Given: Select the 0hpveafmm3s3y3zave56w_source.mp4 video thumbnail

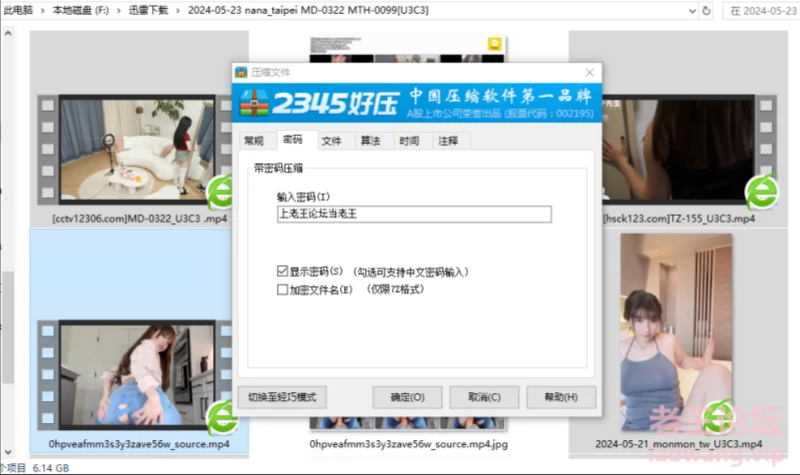Looking at the screenshot, I should [137, 375].
